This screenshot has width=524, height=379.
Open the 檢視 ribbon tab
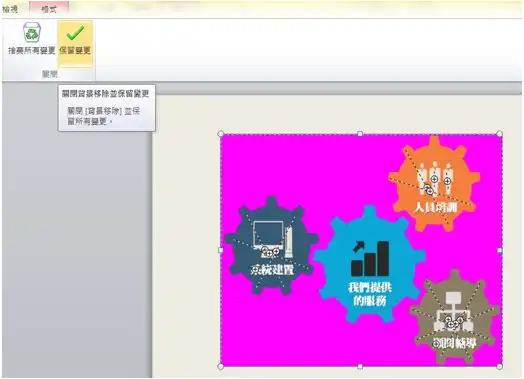(x=10, y=9)
